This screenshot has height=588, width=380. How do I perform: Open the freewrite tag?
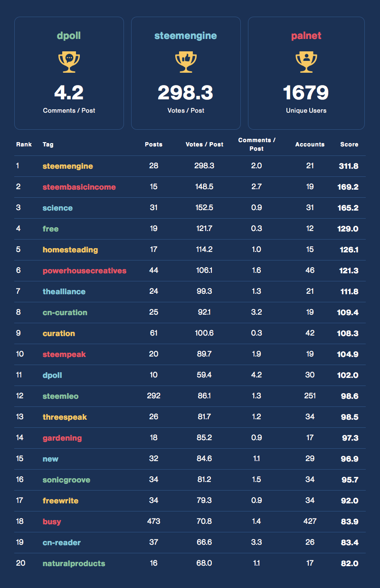pyautogui.click(x=60, y=501)
